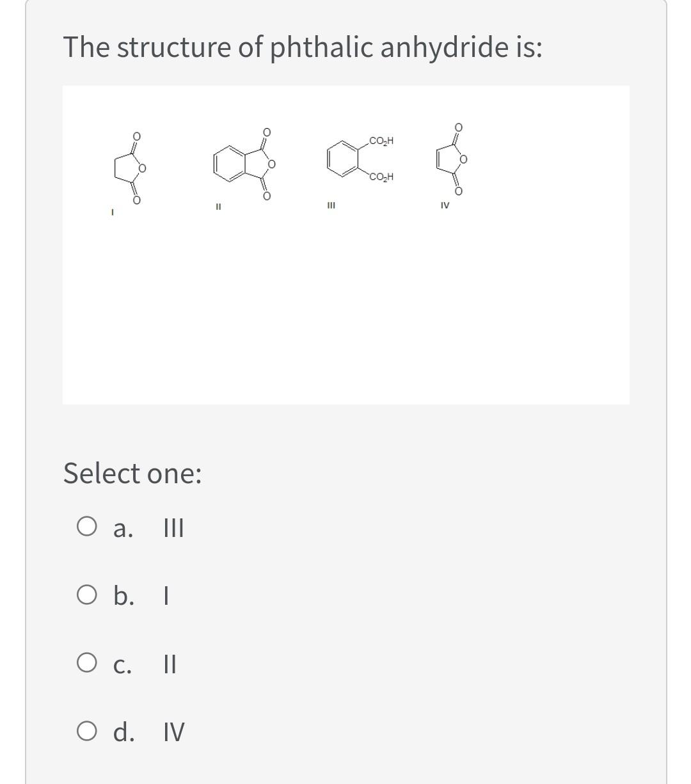691x784 pixels.
Task: Select radio button for option b
Action: [x=86, y=595]
